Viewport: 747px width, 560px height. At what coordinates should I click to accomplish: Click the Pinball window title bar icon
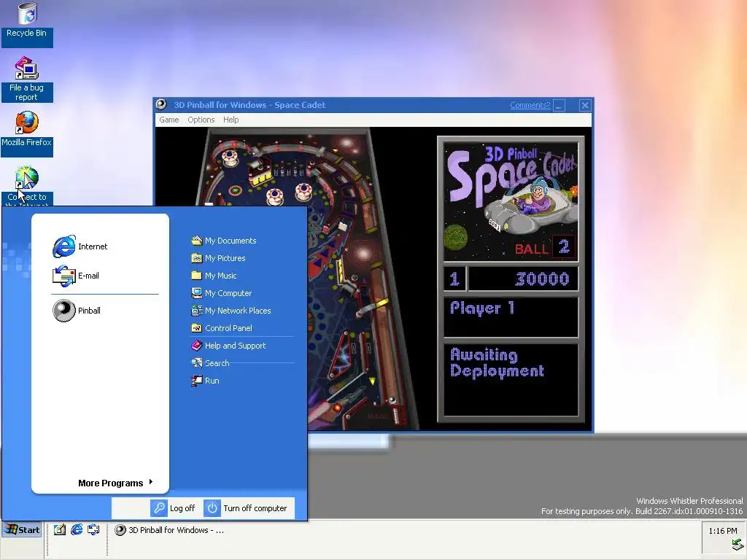coord(161,104)
